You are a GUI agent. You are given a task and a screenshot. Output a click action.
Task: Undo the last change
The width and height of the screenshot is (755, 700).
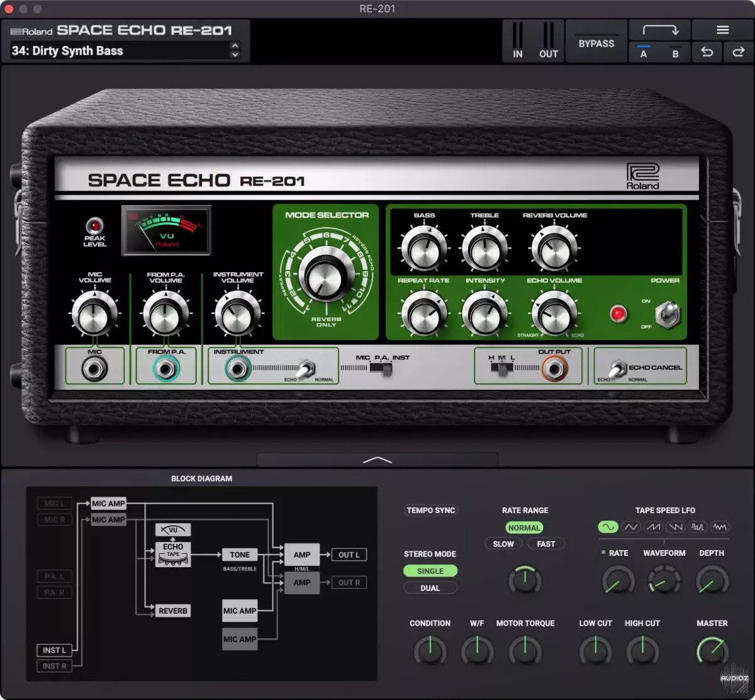coord(707,52)
